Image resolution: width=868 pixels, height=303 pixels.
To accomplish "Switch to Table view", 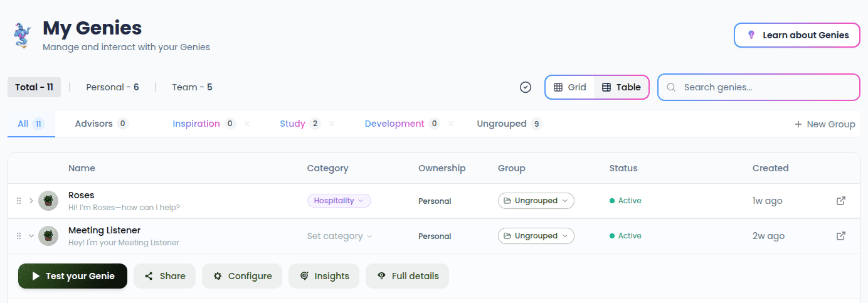I will (x=621, y=87).
